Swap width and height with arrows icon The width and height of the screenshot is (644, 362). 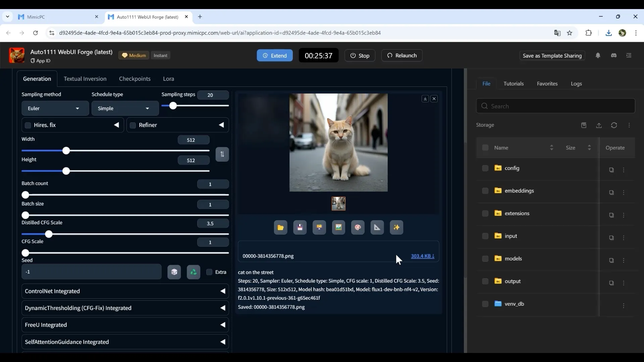pyautogui.click(x=222, y=154)
